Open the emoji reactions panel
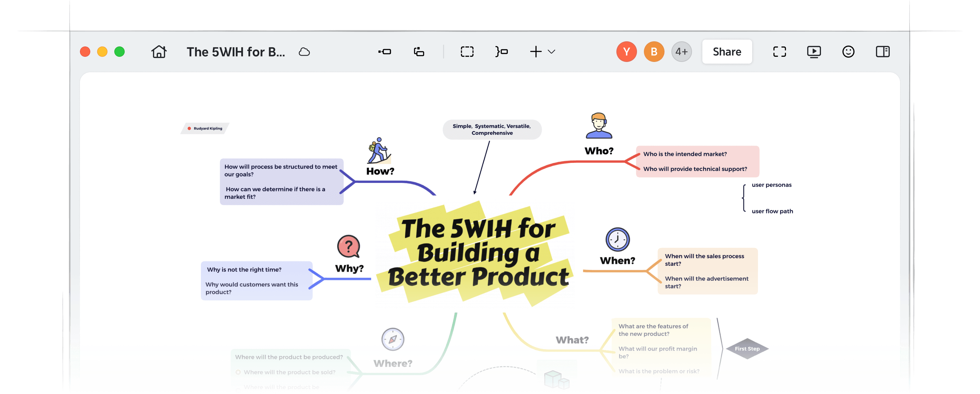Image resolution: width=980 pixels, height=394 pixels. tap(849, 51)
